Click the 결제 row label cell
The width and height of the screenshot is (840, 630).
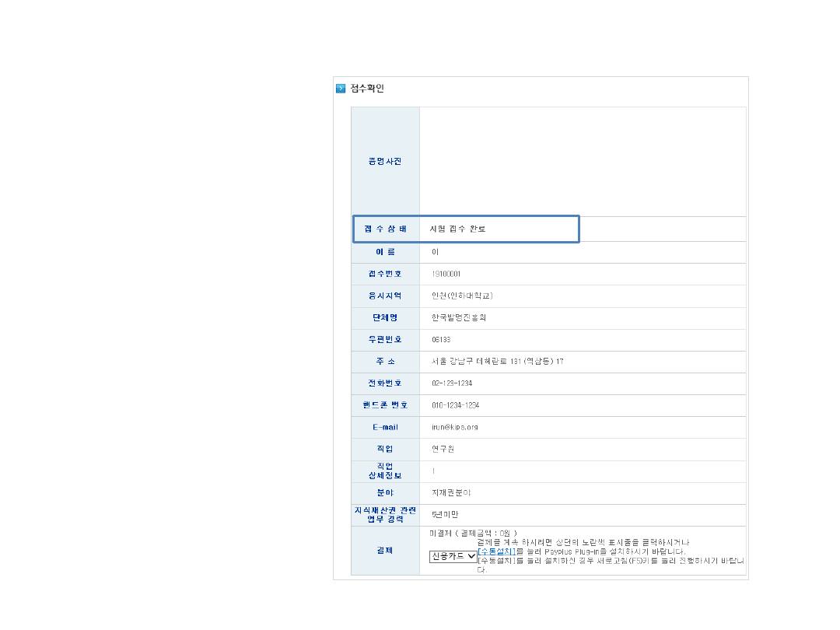click(x=386, y=551)
